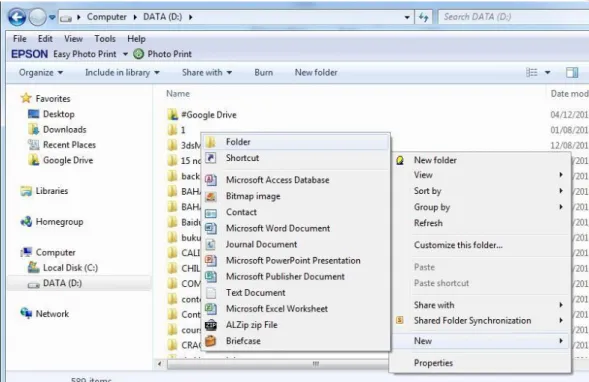Open the view options dropdown arrow

548,72
